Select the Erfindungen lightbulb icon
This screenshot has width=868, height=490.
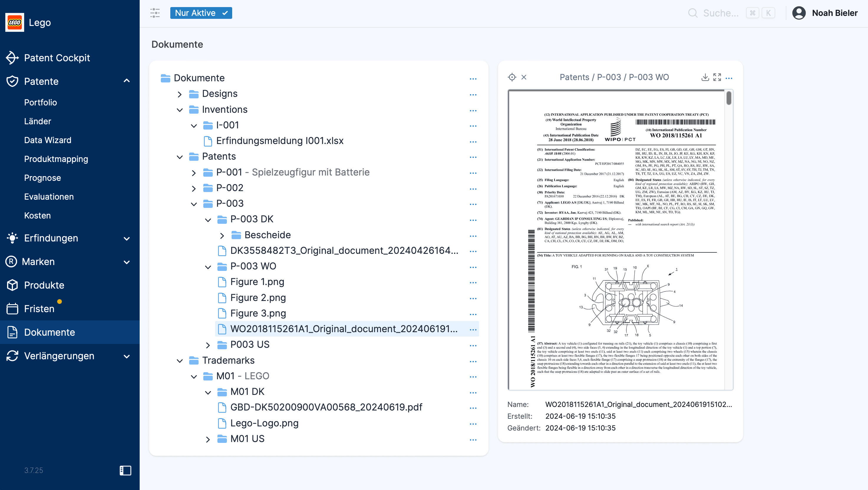coord(12,238)
